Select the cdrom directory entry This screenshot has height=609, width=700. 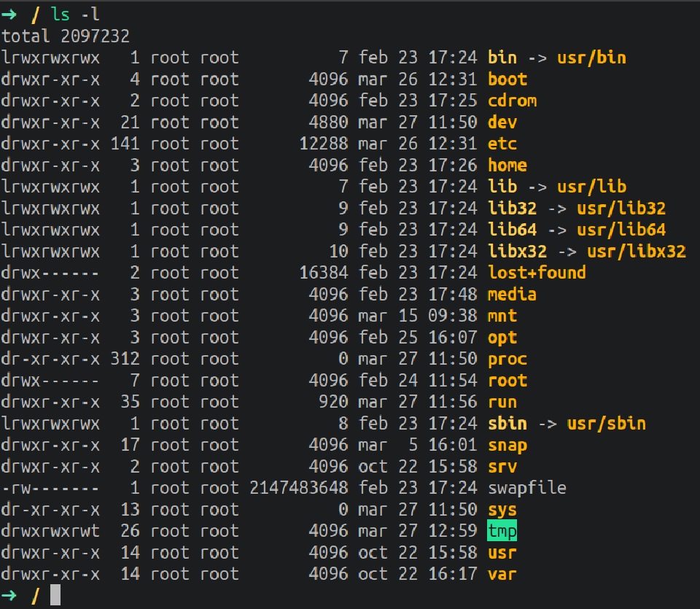click(x=512, y=101)
